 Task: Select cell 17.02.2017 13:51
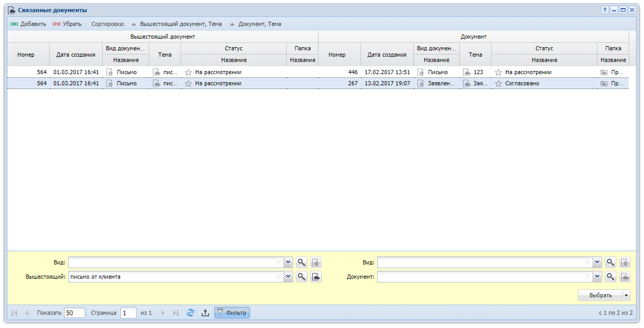(x=387, y=72)
